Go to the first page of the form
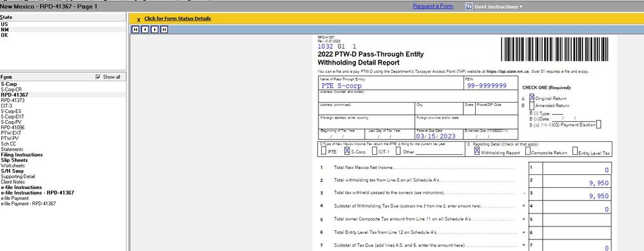 pyautogui.click(x=135, y=29)
